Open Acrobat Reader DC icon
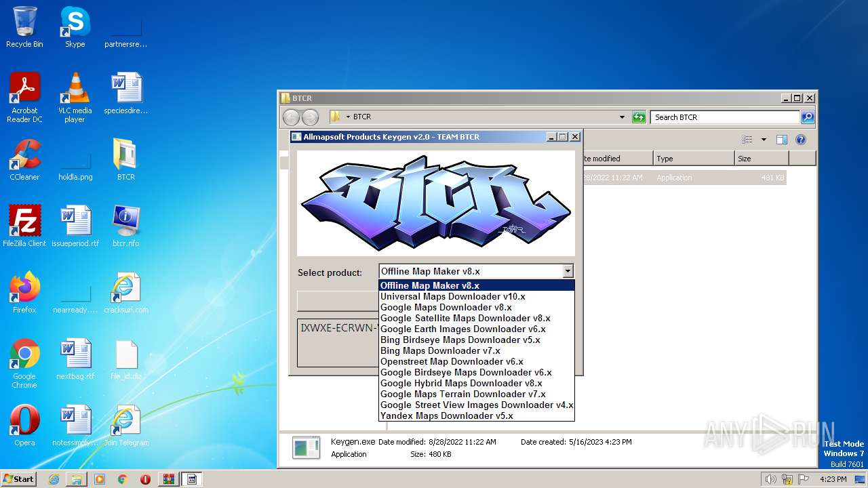This screenshot has width=868, height=488. tap(24, 98)
